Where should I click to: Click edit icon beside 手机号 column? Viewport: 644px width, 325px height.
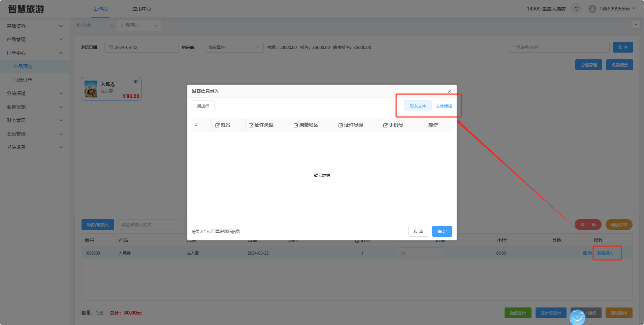click(x=385, y=125)
